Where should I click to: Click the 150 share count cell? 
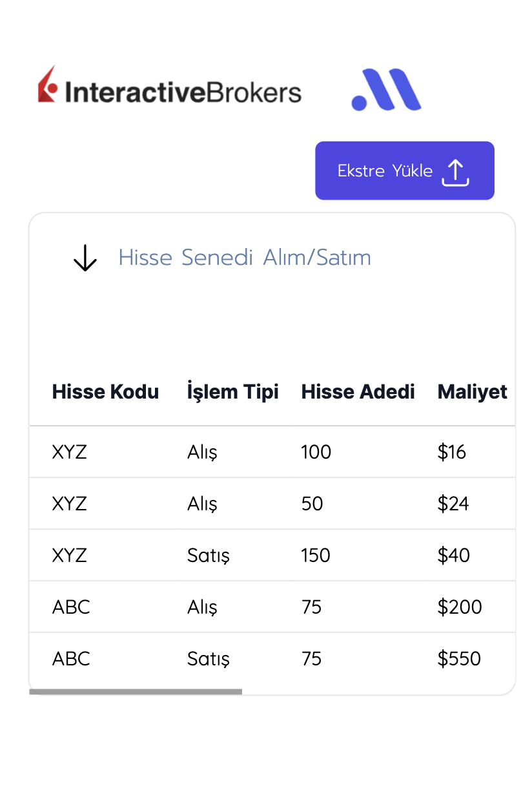(x=316, y=555)
